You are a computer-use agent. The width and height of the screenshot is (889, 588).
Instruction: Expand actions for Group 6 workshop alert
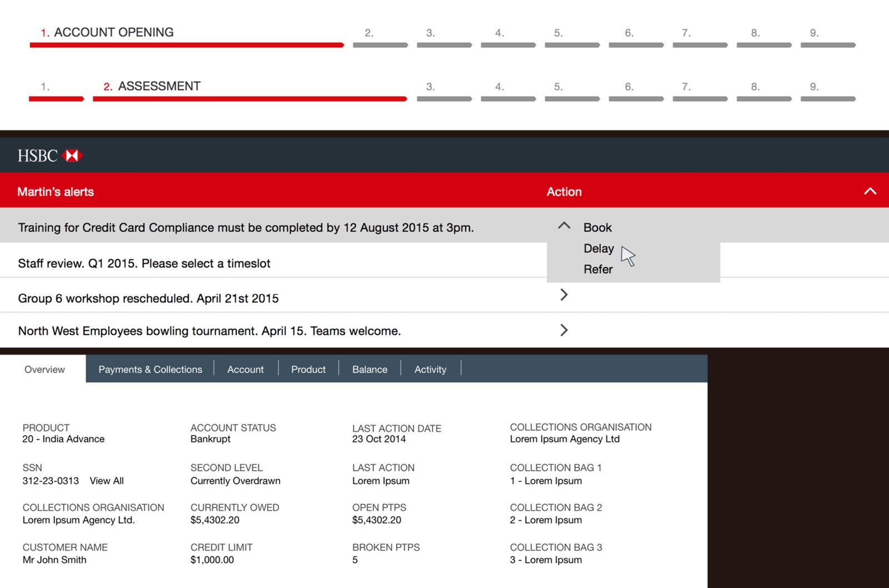[x=564, y=294]
